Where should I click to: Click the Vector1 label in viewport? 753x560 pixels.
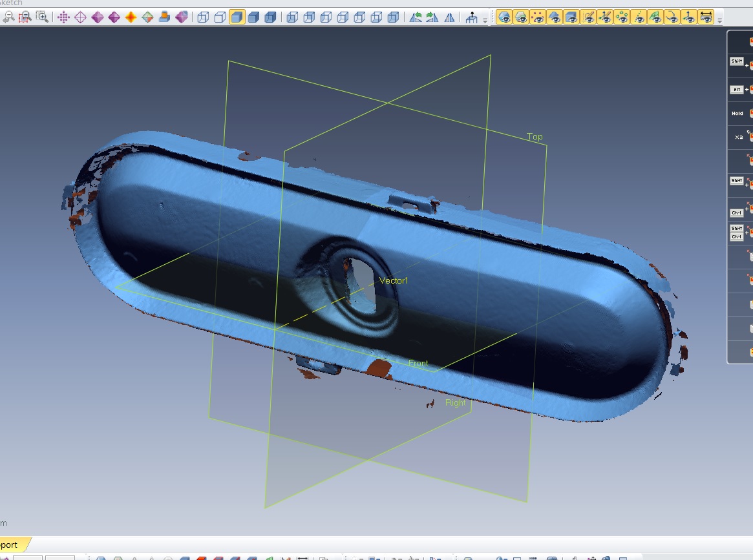(394, 281)
